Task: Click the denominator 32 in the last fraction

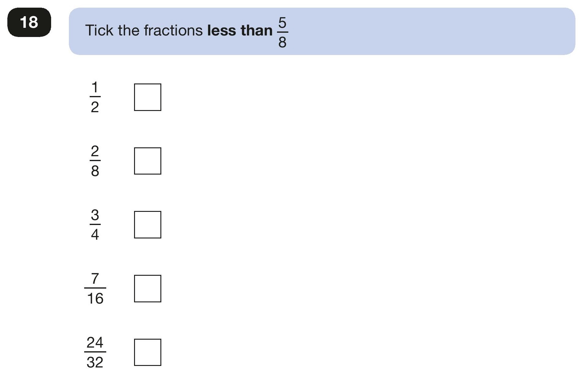Action: pyautogui.click(x=95, y=362)
